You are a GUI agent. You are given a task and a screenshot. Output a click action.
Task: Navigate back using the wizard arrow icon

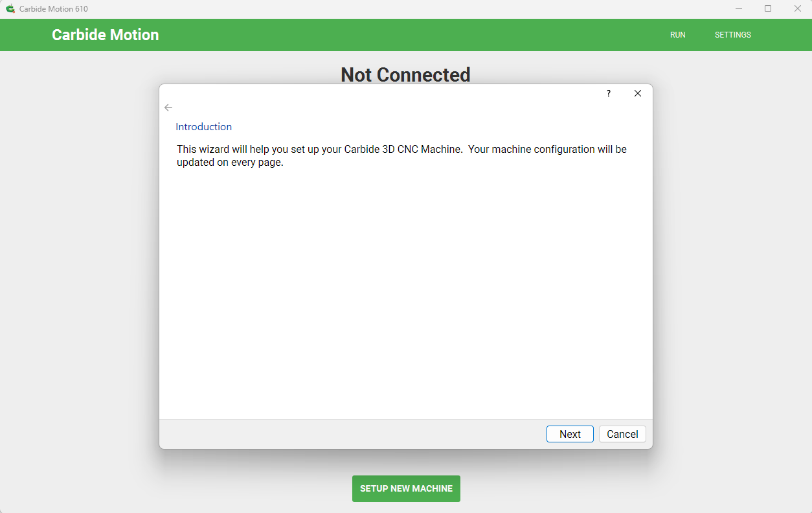point(168,108)
